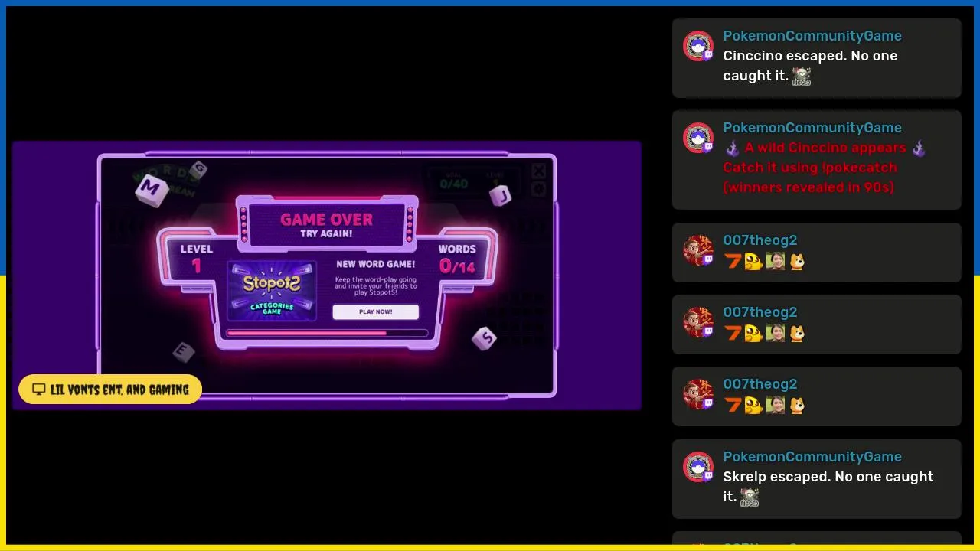
Task: Click the G letter cube
Action: [x=198, y=168]
